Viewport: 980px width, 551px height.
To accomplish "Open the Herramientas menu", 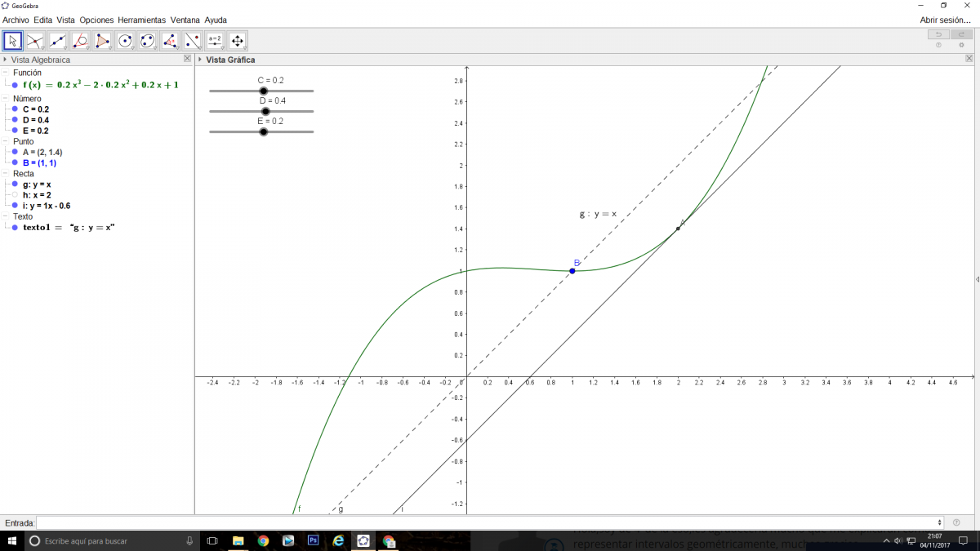I will click(x=141, y=20).
